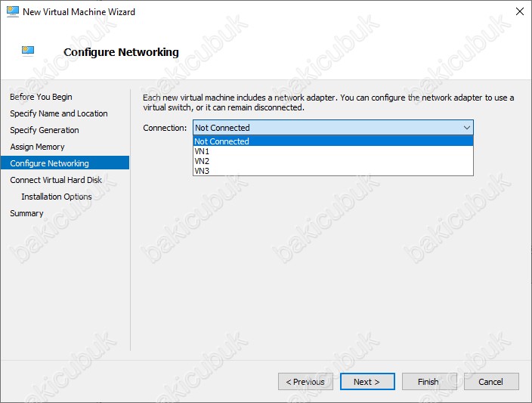Viewport: 532px width, 403px height.
Task: Open the Specify Name and Location step
Action: click(x=59, y=113)
